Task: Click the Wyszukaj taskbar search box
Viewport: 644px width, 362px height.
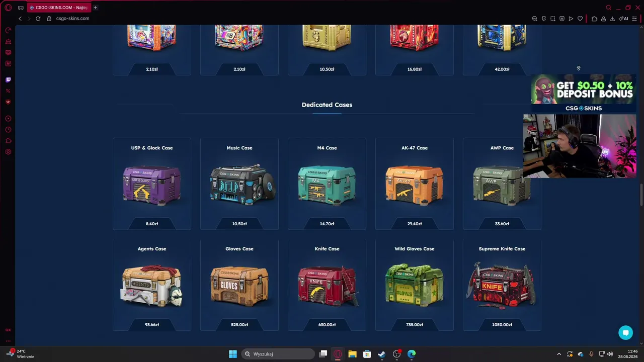Action: pyautogui.click(x=278, y=354)
